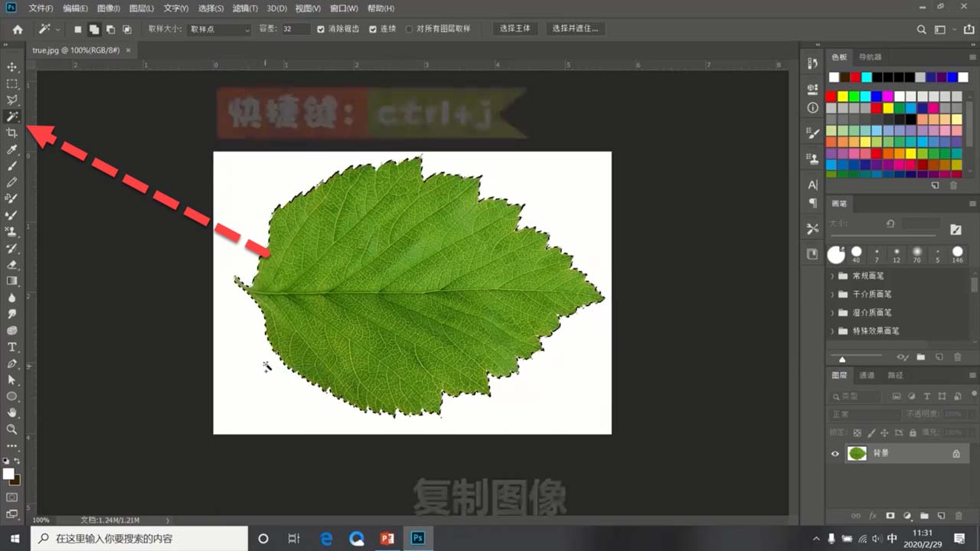Switch to the 导航器 navigator tab
This screenshot has width=980, height=551.
[870, 57]
